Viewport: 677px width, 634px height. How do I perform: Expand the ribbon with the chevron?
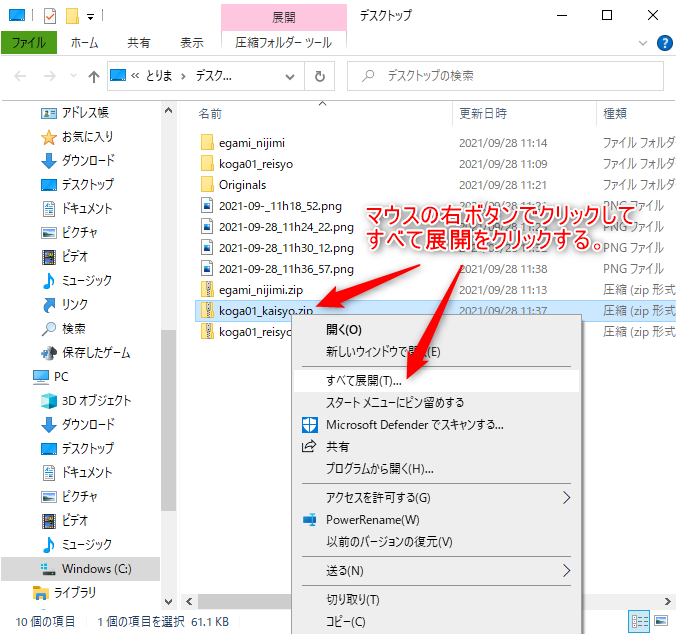(x=643, y=43)
